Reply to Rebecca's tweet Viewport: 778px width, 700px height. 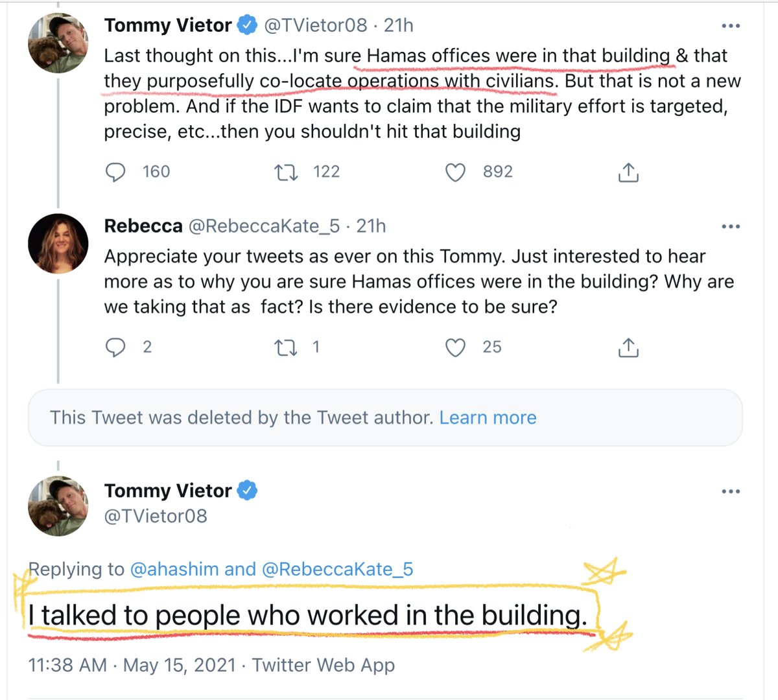point(115,347)
